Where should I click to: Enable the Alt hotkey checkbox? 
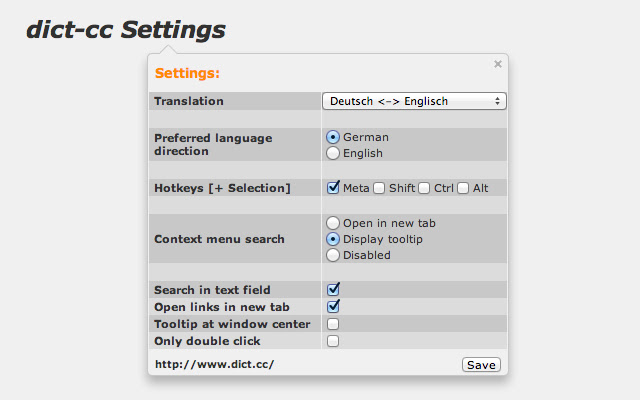463,188
